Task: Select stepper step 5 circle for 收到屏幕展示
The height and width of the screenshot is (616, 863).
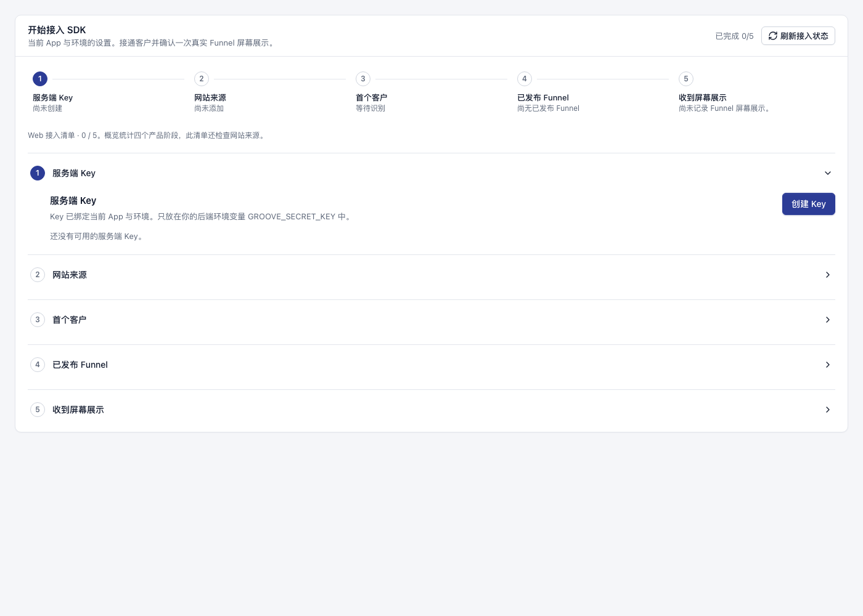Action: coord(686,79)
